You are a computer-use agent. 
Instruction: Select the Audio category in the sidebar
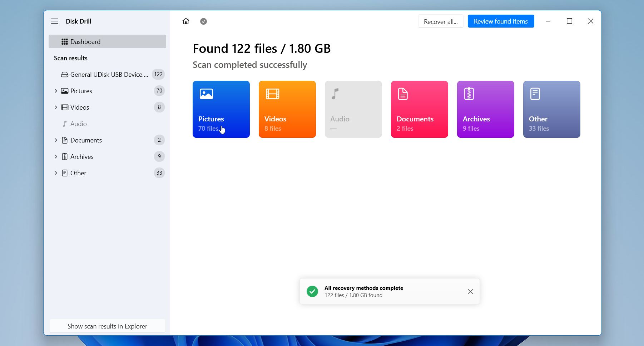click(78, 124)
